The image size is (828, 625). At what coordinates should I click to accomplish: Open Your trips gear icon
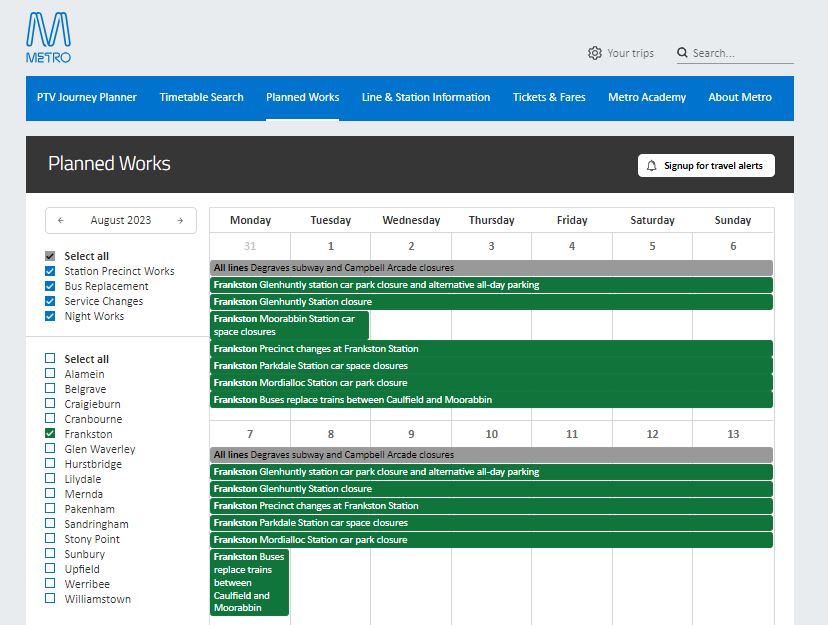595,53
